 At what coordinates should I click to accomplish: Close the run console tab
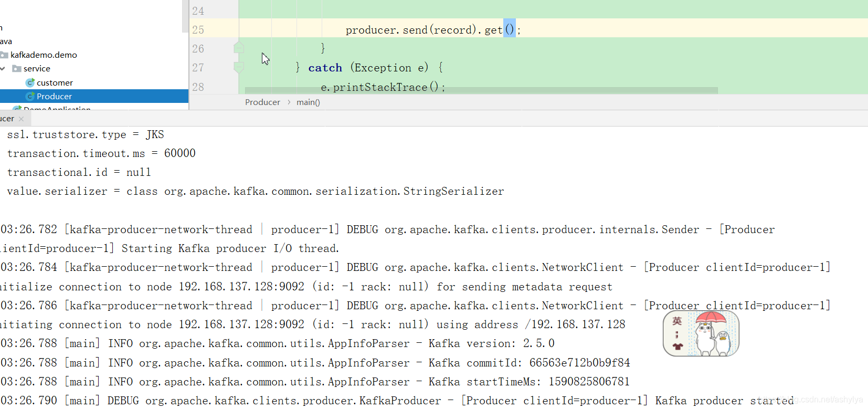21,119
